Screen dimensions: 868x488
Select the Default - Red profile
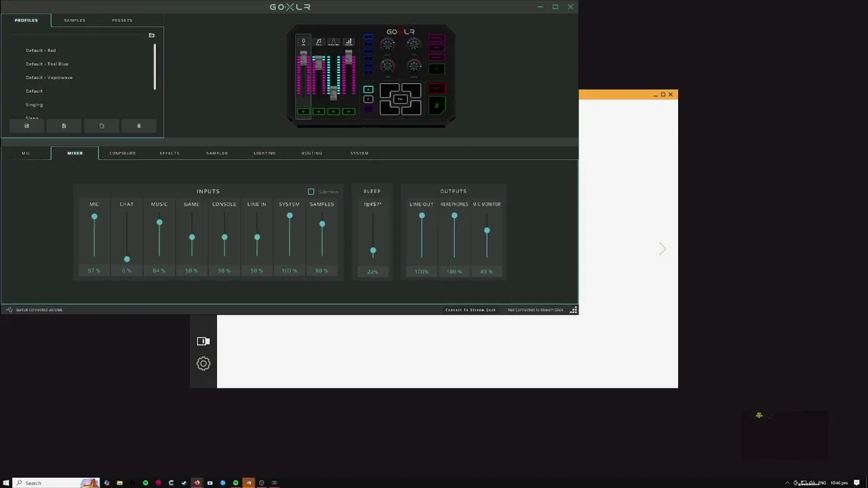[x=41, y=50]
